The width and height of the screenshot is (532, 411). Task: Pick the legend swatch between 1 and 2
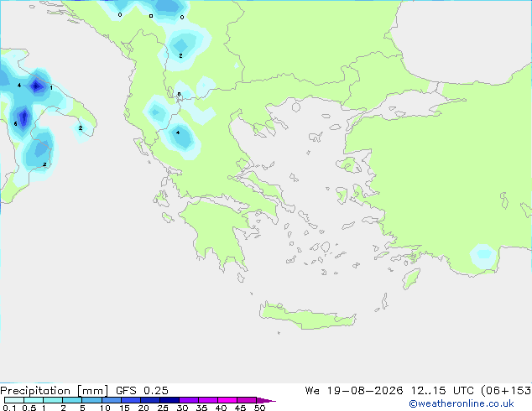coord(53,400)
